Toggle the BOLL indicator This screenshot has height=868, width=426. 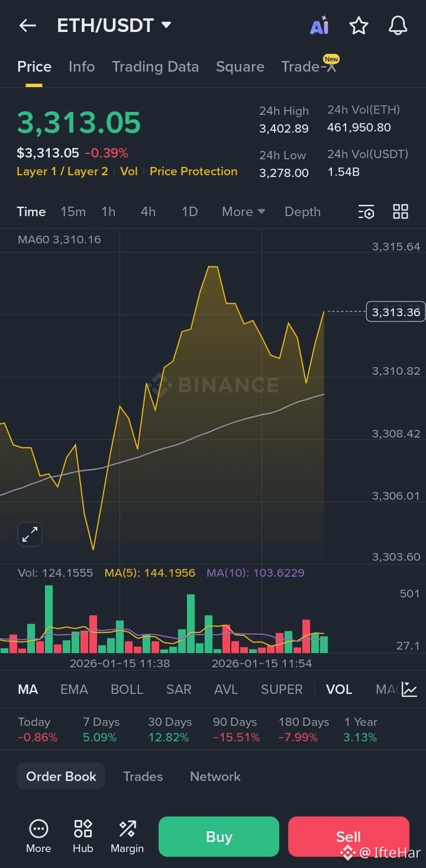pyautogui.click(x=127, y=689)
